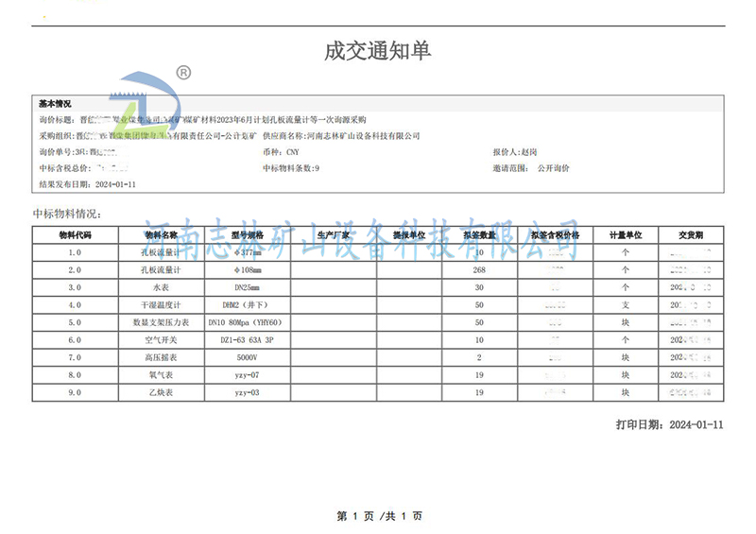The height and width of the screenshot is (534, 756).
Task: Click the DN25mm specification cell
Action: pyautogui.click(x=248, y=287)
